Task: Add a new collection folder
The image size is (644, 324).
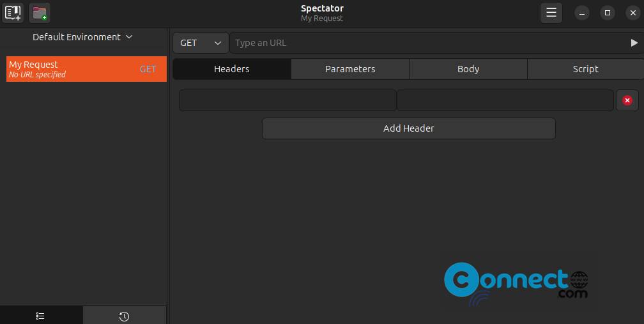Action: 40,13
